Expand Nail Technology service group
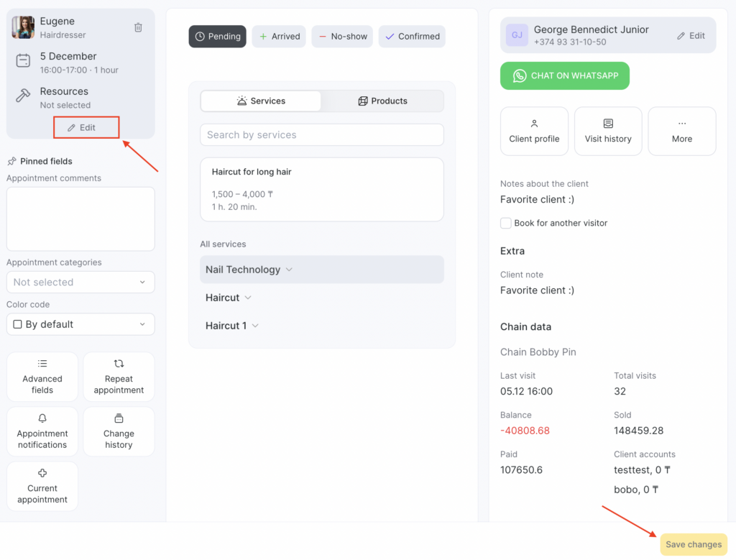The height and width of the screenshot is (560, 736). pyautogui.click(x=249, y=270)
